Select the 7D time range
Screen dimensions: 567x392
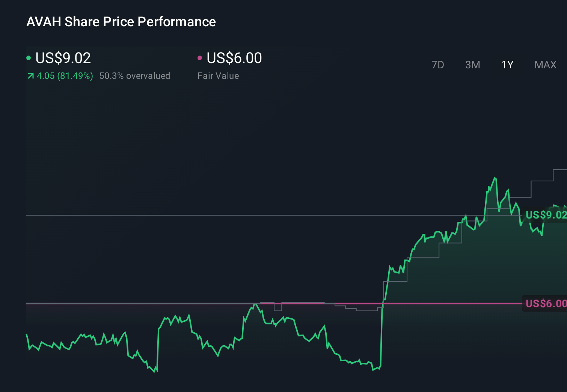pos(438,65)
